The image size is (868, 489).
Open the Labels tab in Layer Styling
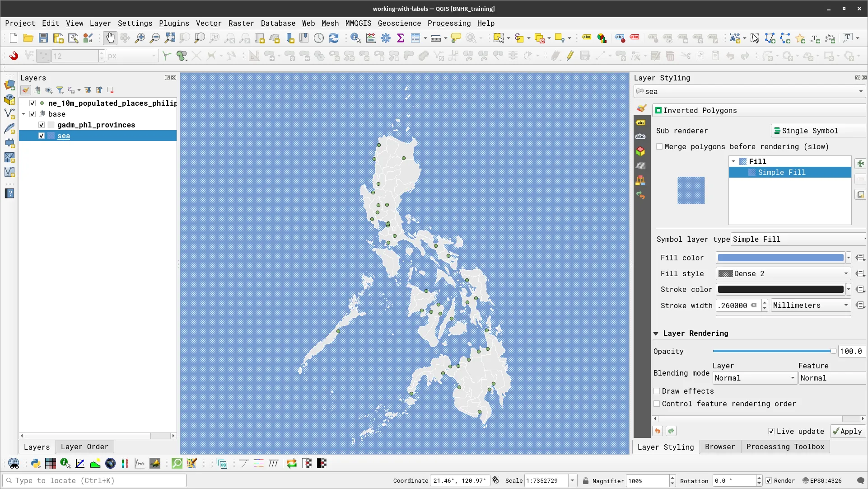640,122
